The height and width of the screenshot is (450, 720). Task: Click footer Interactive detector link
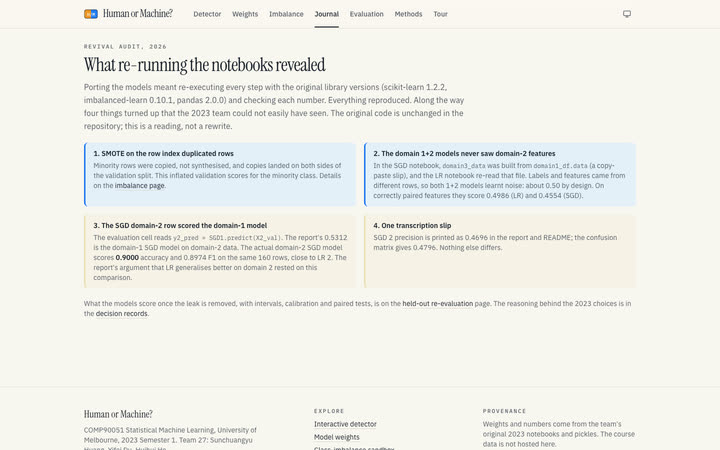coord(345,424)
